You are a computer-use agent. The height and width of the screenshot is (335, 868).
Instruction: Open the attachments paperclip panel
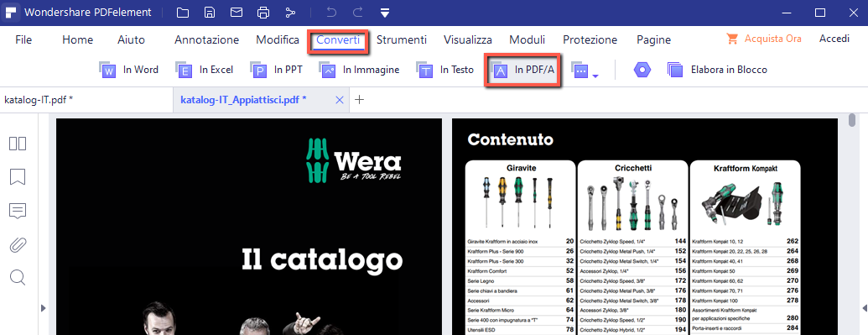click(x=18, y=244)
